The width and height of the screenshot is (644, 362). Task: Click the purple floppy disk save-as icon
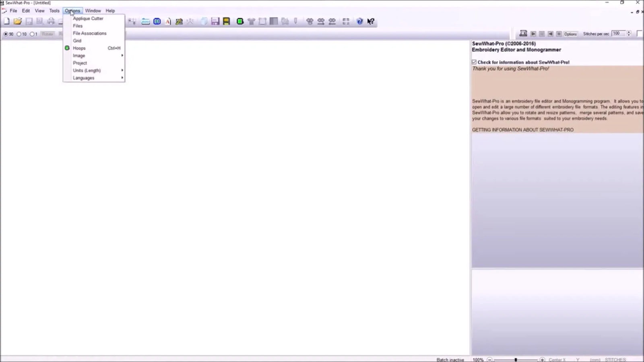pyautogui.click(x=215, y=21)
